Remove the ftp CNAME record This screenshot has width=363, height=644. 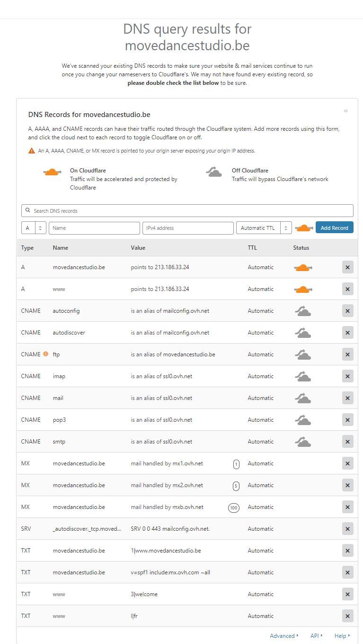[347, 354]
